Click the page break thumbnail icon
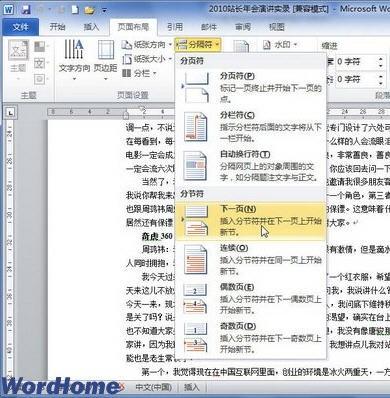 click(196, 87)
